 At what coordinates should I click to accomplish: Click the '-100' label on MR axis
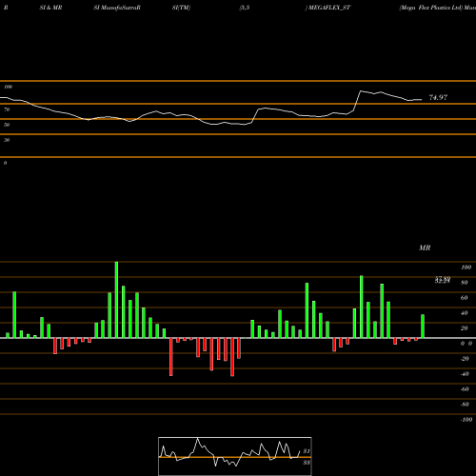pyautogui.click(x=466, y=420)
